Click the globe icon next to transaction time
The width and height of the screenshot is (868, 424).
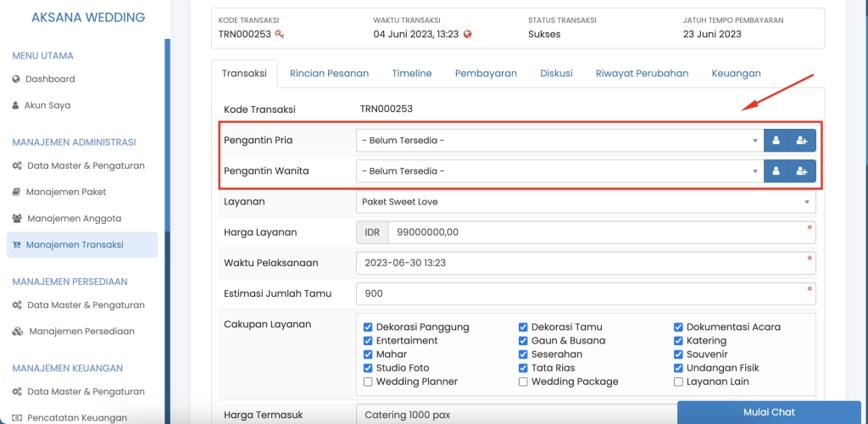(467, 35)
